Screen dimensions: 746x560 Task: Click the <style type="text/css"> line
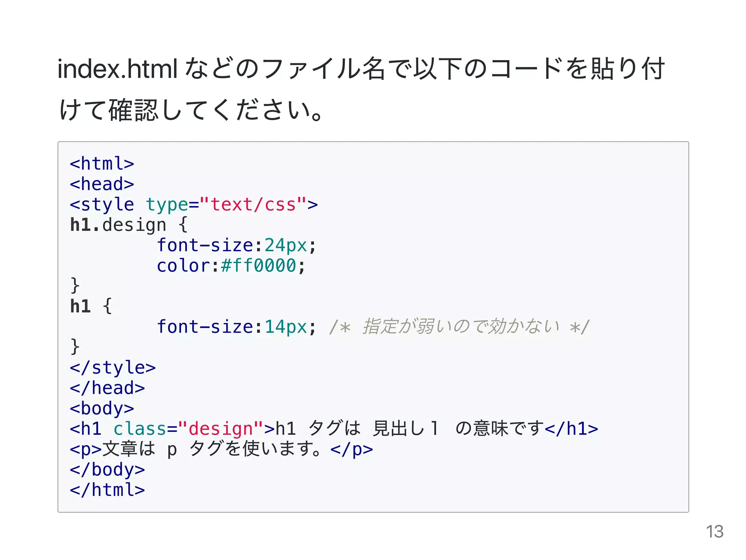pyautogui.click(x=194, y=204)
